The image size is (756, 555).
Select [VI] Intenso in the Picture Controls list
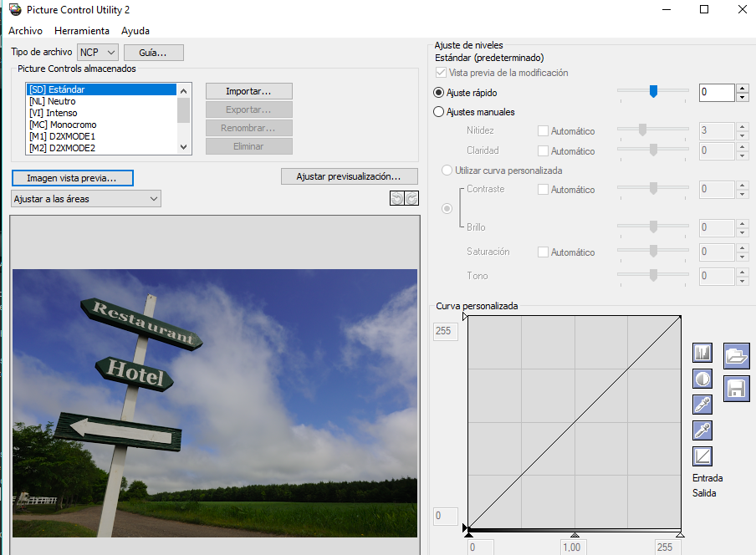[x=102, y=113]
